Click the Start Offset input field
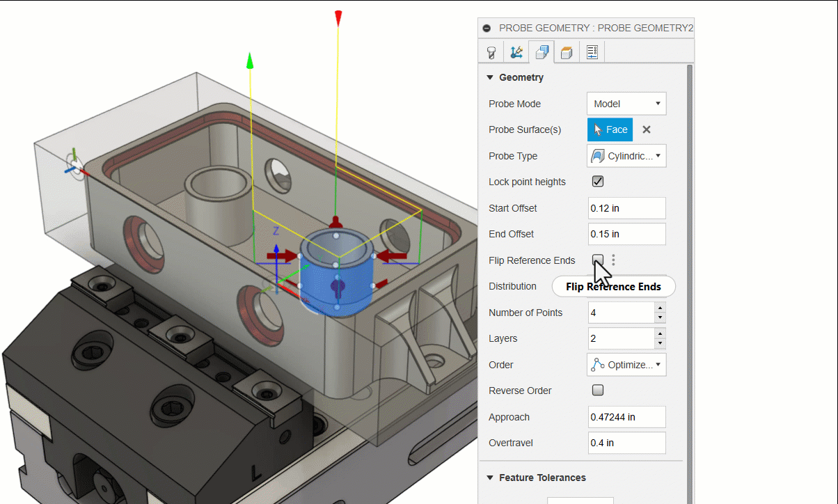Image resolution: width=838 pixels, height=504 pixels. click(626, 208)
